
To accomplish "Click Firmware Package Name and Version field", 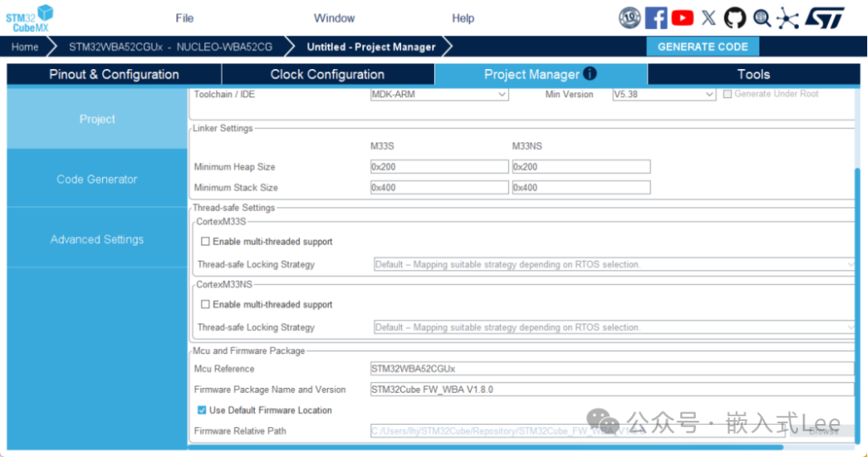I will (x=612, y=390).
